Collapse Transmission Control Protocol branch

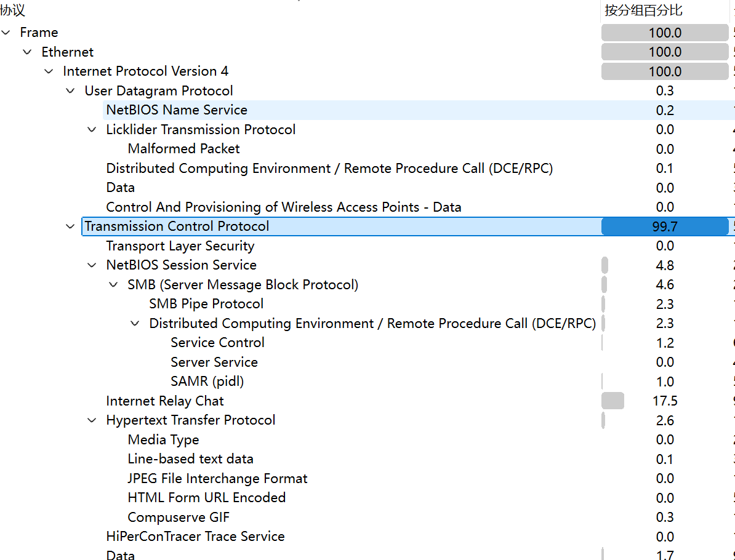pos(70,226)
